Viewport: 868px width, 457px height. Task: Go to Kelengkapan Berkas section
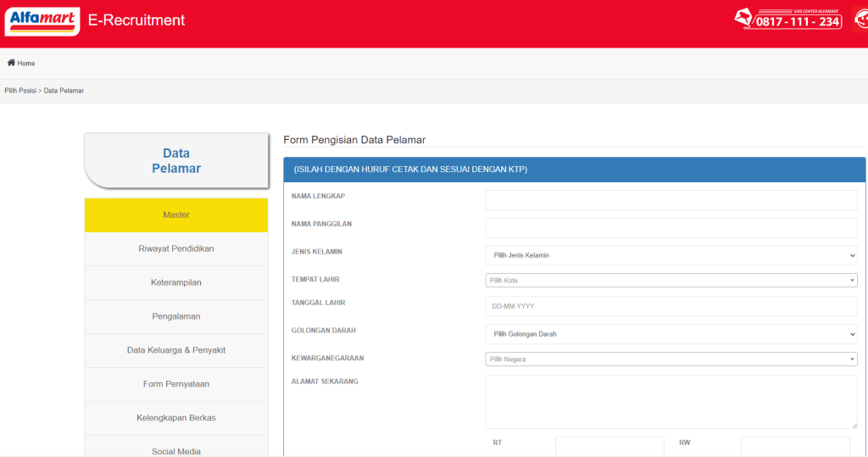pyautogui.click(x=176, y=418)
